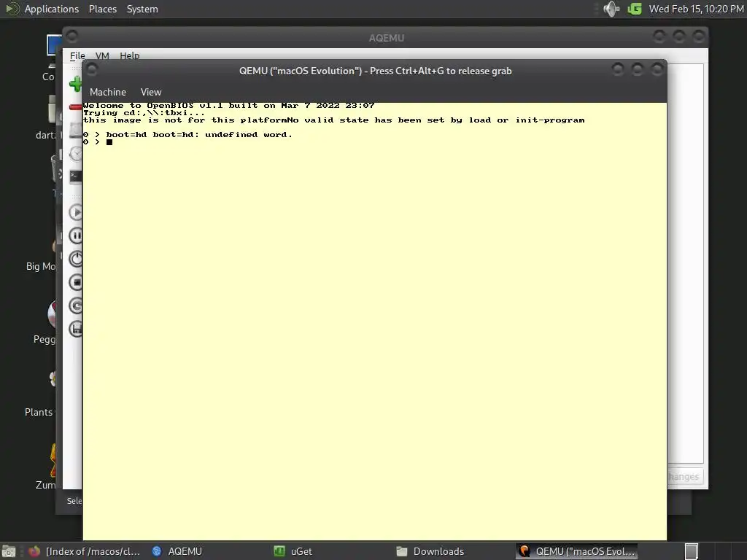Open the VM menu in AQEMU window
This screenshot has height=560, width=747.
click(102, 55)
